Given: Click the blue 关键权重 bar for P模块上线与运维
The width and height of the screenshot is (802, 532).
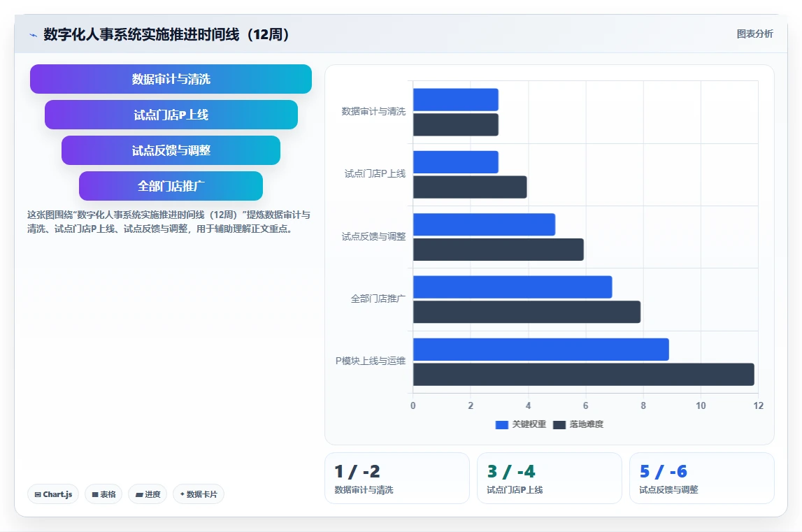Looking at the screenshot, I should tap(541, 350).
